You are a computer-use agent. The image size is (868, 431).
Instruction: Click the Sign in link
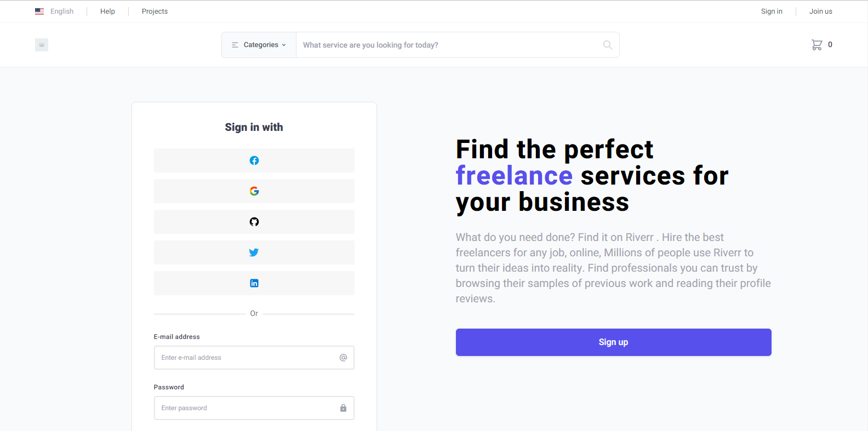(772, 12)
